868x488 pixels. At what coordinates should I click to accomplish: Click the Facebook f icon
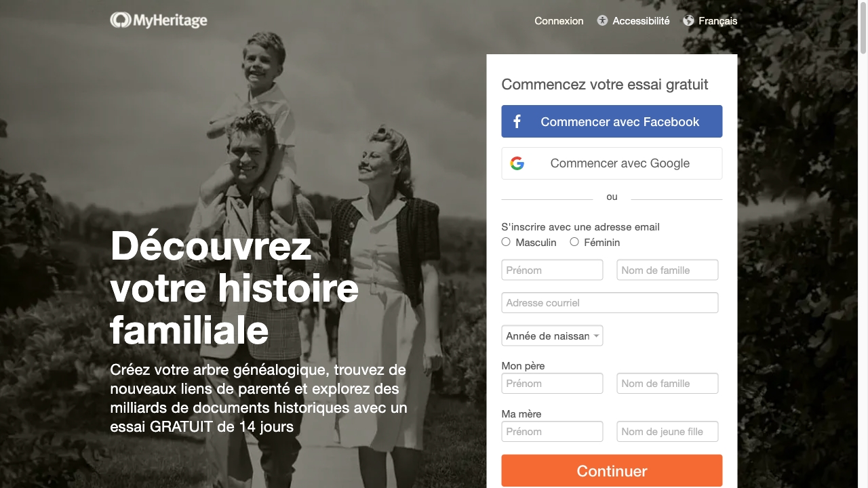(517, 121)
